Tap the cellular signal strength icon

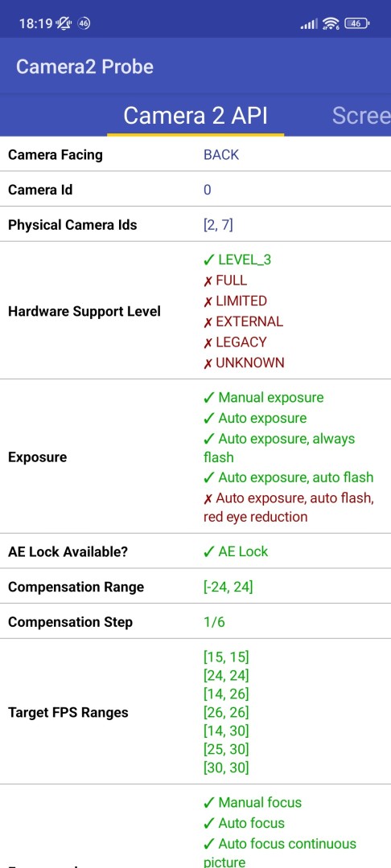pyautogui.click(x=309, y=24)
